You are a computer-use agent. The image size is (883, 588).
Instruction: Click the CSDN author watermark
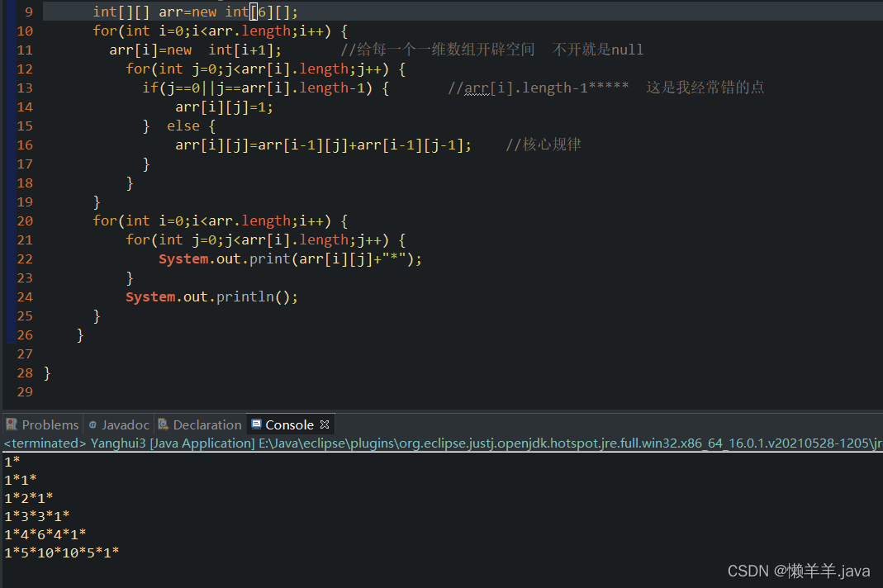798,571
